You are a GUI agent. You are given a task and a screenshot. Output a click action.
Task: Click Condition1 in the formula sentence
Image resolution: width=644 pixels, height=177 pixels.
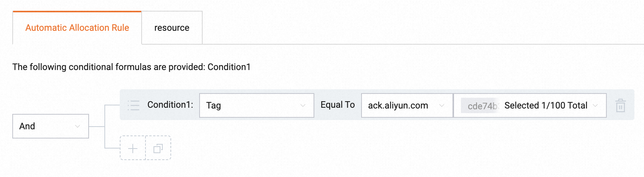pyautogui.click(x=229, y=67)
